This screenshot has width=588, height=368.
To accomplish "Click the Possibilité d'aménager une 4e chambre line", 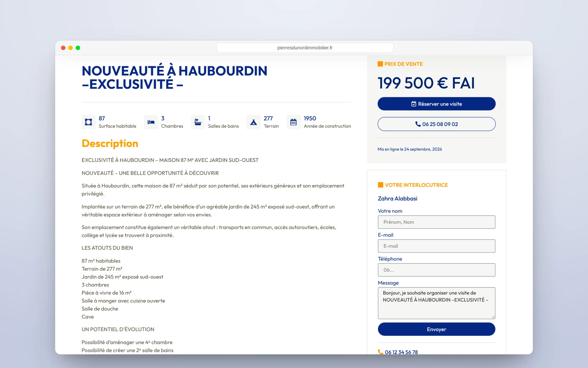I will 127,342.
